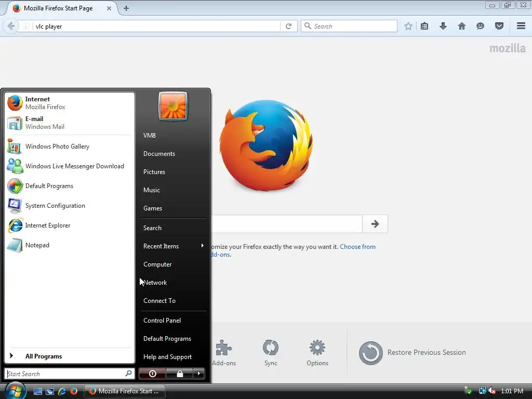Activate Mozilla Firefox Start taskbar button

click(x=124, y=391)
